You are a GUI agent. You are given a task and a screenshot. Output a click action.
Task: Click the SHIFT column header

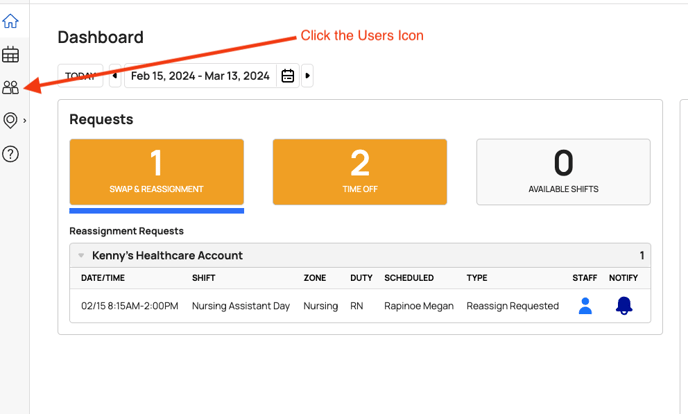(x=204, y=278)
